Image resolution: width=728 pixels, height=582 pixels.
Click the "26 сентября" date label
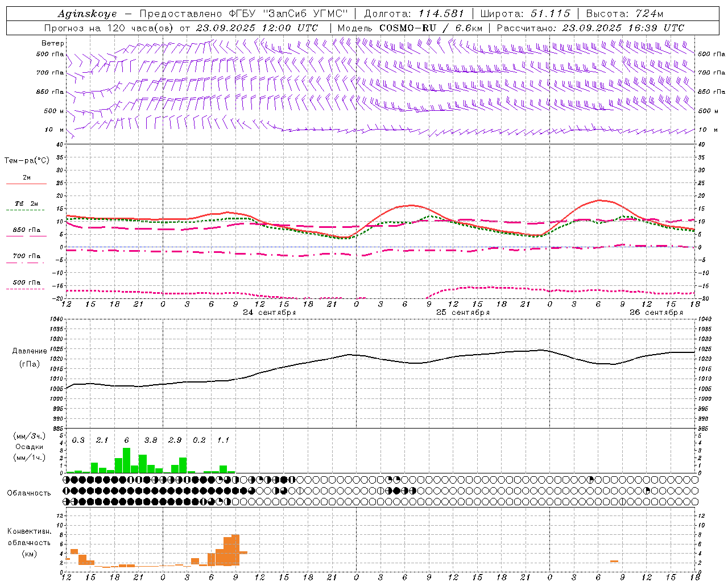coord(656,313)
